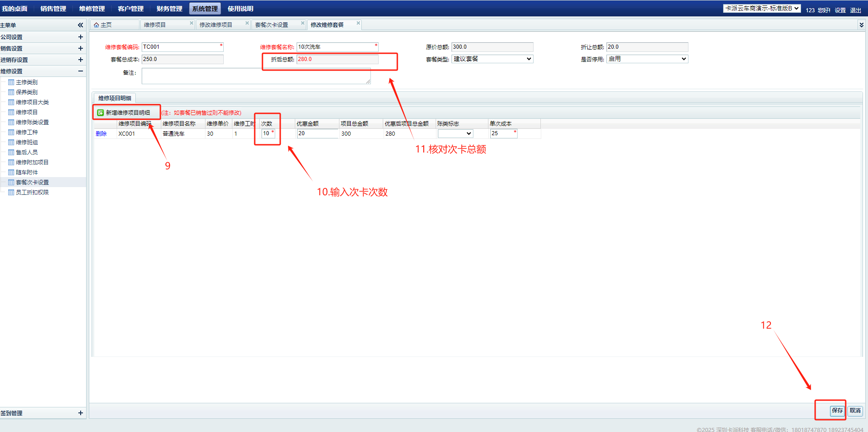The image size is (868, 432).
Task: Click the 取消 button
Action: point(855,411)
